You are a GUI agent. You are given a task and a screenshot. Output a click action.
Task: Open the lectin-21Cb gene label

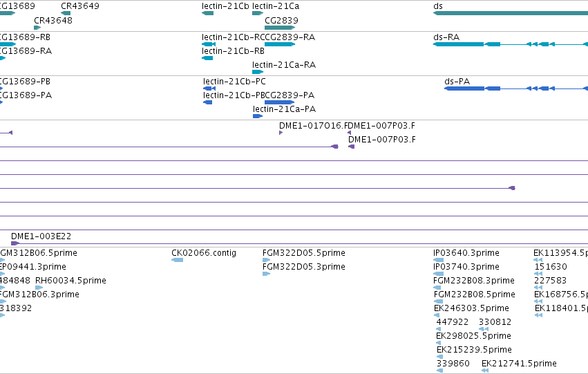[225, 6]
